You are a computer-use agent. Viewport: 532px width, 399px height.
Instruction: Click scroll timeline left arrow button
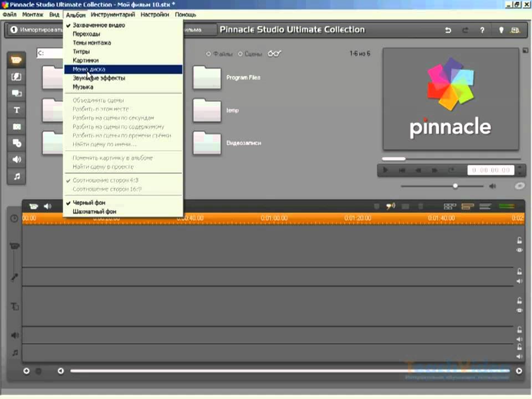point(61,371)
